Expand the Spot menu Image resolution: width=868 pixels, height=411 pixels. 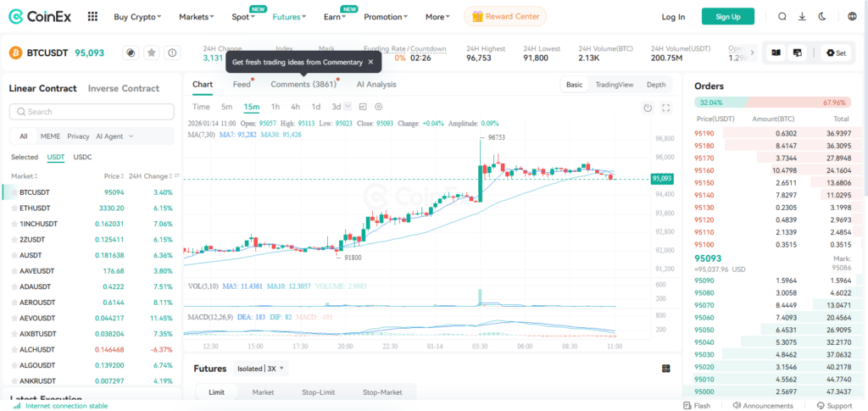tap(243, 17)
